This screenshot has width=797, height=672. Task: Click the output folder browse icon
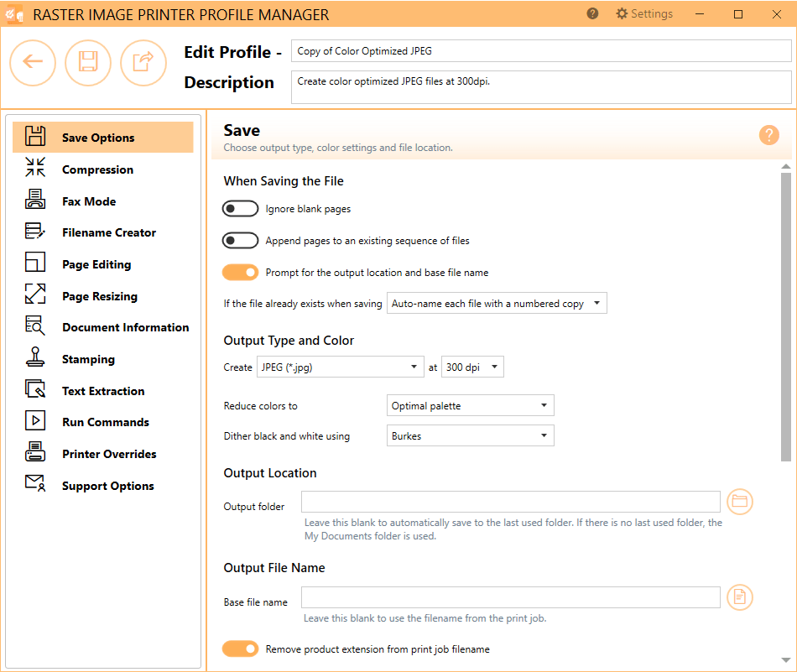click(x=740, y=502)
